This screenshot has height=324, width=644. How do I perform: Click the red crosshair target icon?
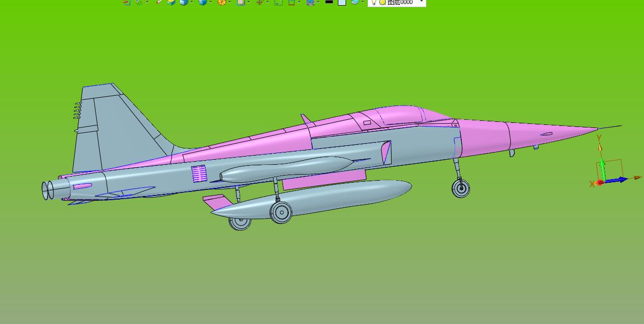pyautogui.click(x=259, y=2)
